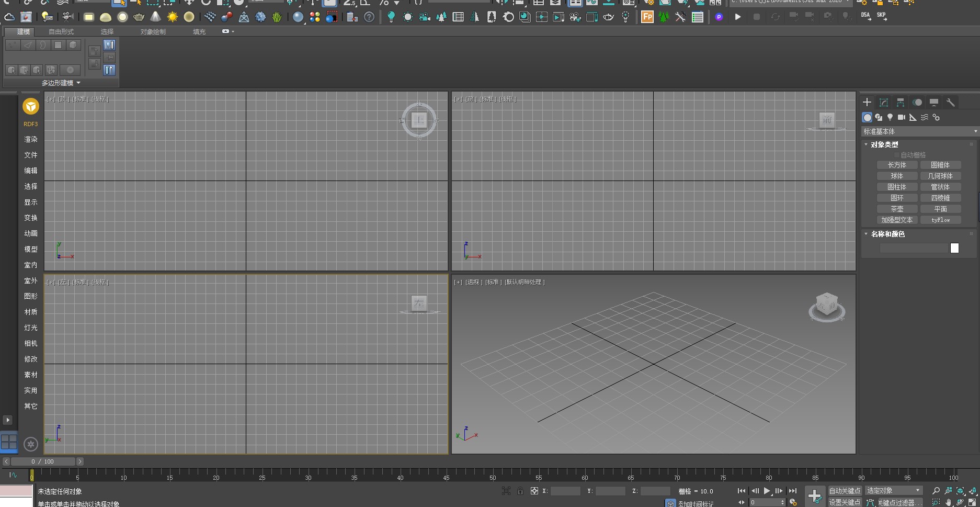Click the object name input field

[914, 248]
